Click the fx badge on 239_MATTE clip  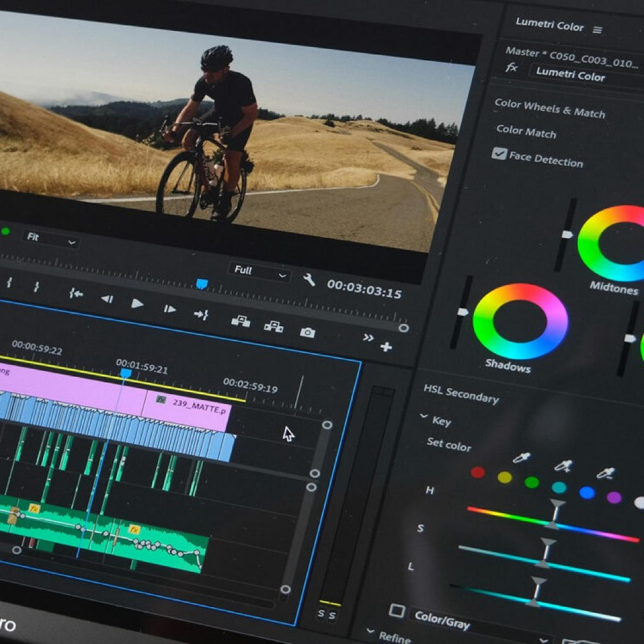pyautogui.click(x=161, y=400)
